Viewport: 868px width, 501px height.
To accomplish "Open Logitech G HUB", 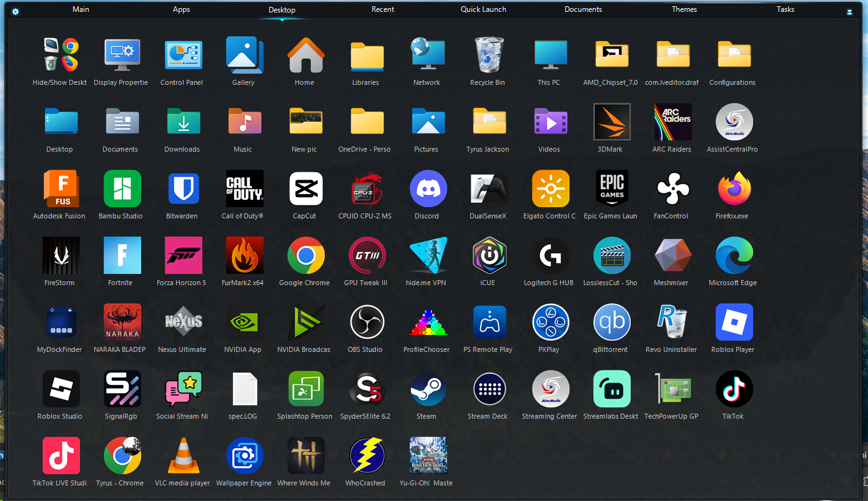I will 550,256.
